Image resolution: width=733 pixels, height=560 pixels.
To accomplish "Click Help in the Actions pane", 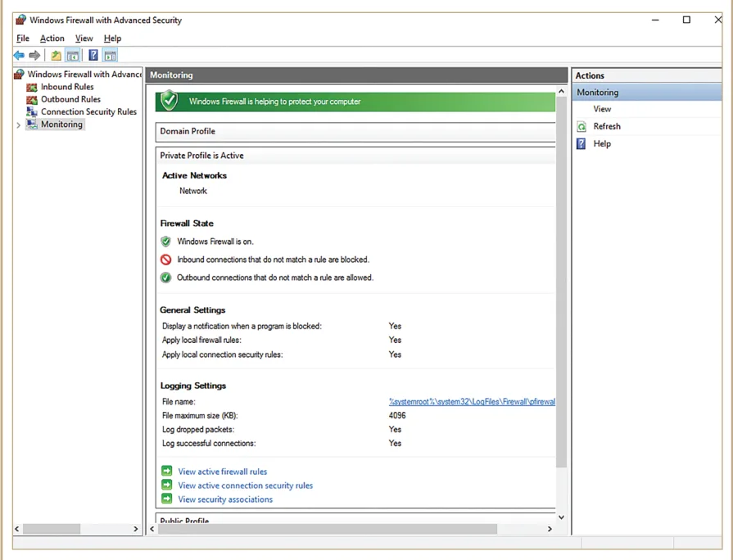I will click(x=602, y=143).
